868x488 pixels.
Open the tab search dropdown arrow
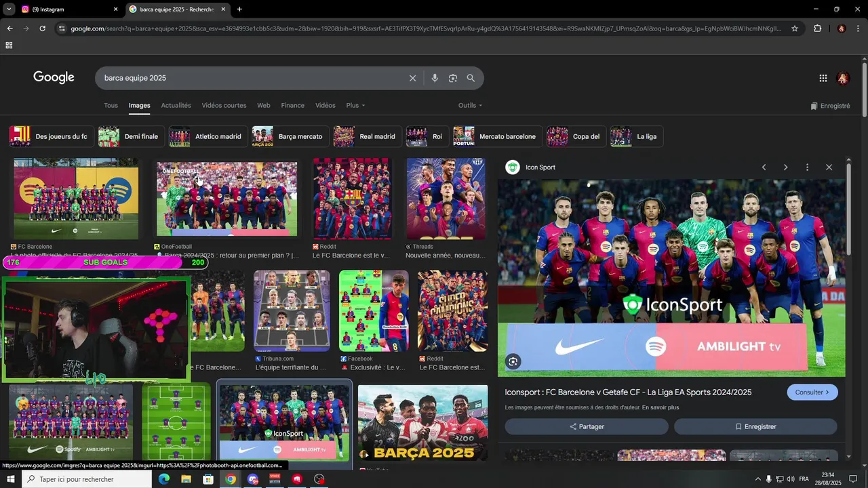click(9, 9)
